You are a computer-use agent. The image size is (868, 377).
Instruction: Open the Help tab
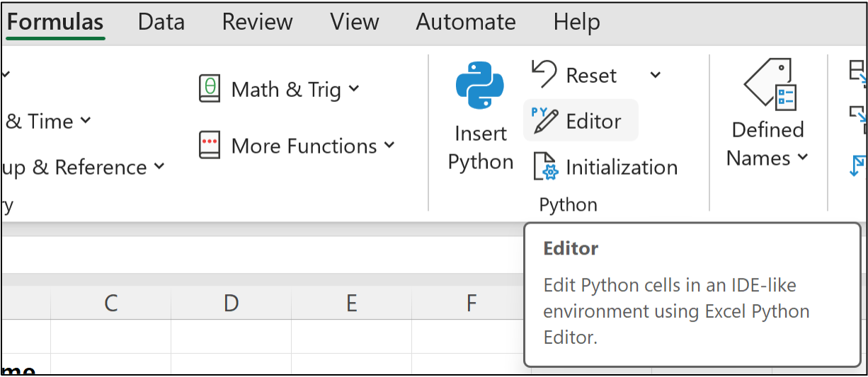coord(576,22)
